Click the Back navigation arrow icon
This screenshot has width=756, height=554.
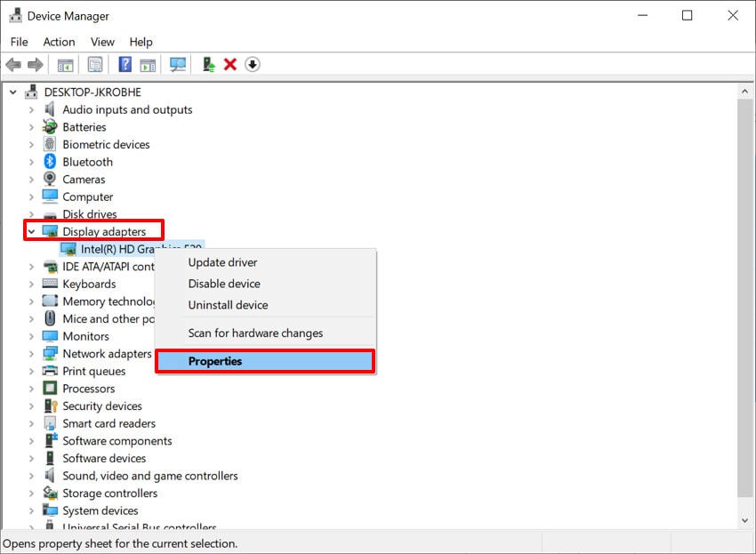pos(13,64)
